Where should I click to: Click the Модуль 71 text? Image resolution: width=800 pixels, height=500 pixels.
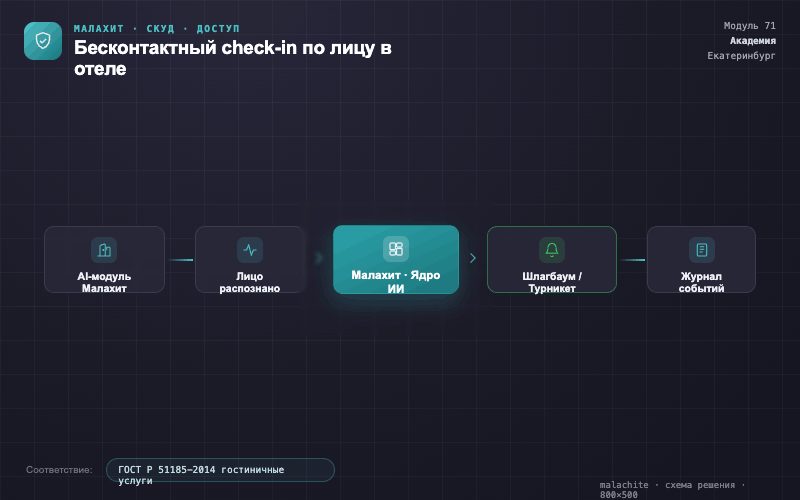point(749,26)
